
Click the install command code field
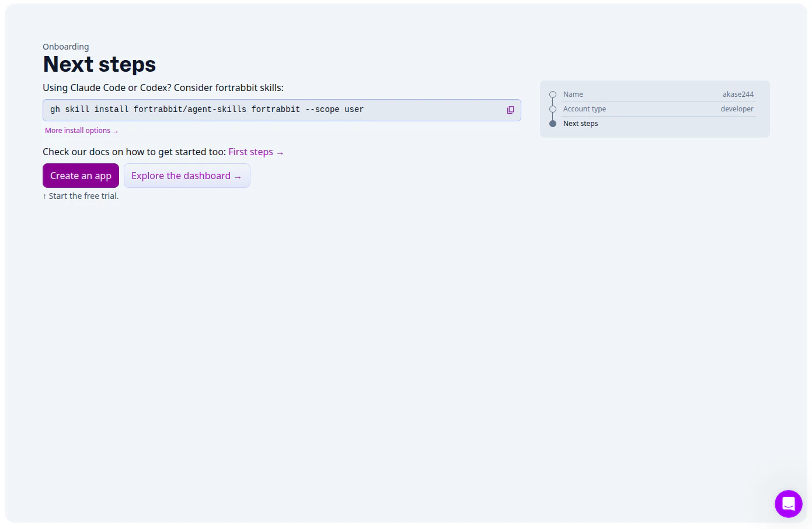click(x=281, y=110)
